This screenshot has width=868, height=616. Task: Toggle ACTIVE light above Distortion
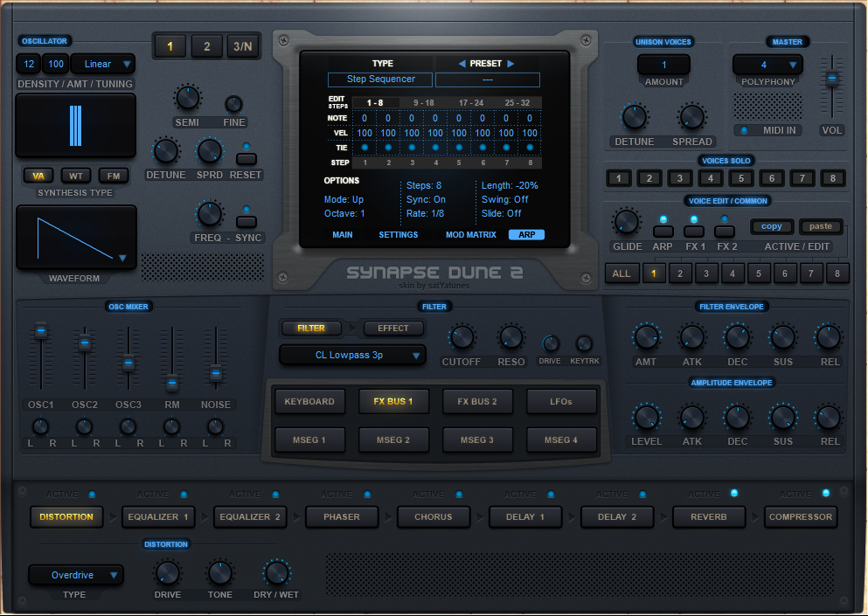click(92, 495)
